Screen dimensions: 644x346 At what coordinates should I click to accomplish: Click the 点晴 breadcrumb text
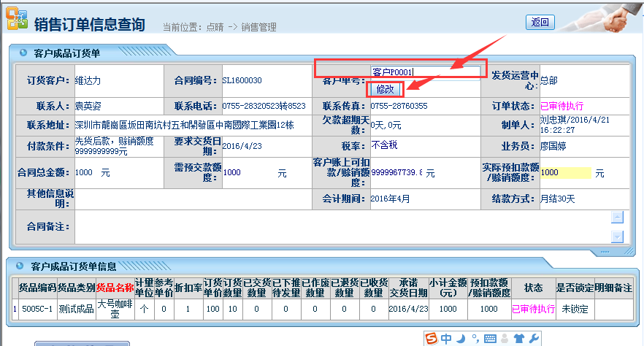click(215, 27)
